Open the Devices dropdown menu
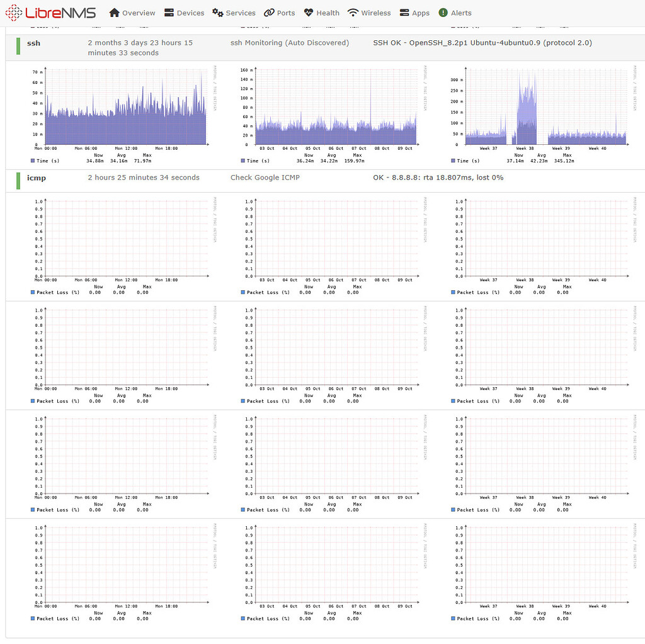 (x=185, y=12)
